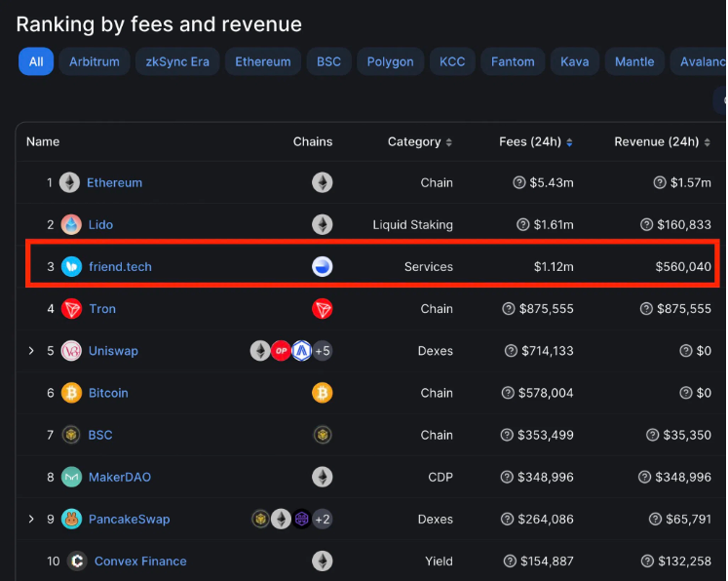Click the Convex Finance logo icon
This screenshot has height=581, width=728.
[77, 562]
